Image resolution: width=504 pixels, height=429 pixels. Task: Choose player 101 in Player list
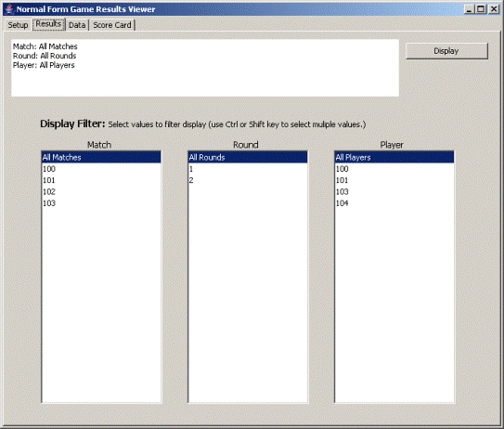click(394, 180)
